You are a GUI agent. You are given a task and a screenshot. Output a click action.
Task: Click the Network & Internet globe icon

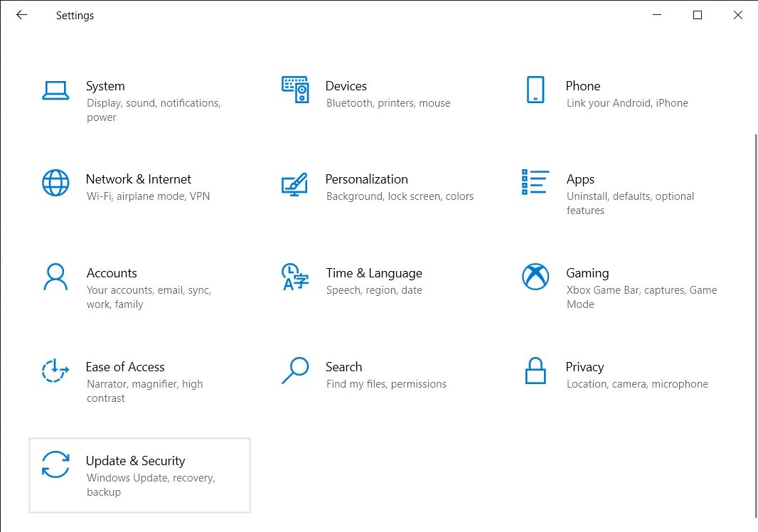click(x=55, y=183)
